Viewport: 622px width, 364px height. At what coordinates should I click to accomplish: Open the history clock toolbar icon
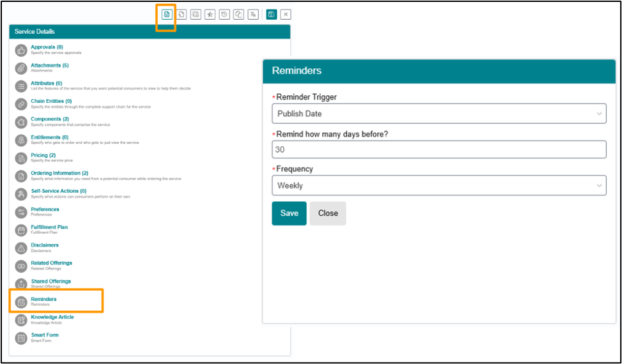click(x=224, y=15)
